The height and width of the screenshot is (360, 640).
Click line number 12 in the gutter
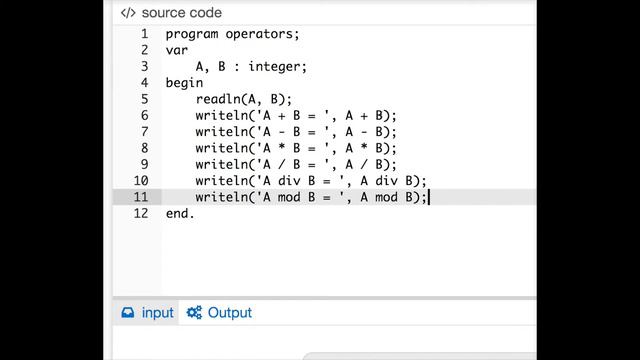coord(141,213)
